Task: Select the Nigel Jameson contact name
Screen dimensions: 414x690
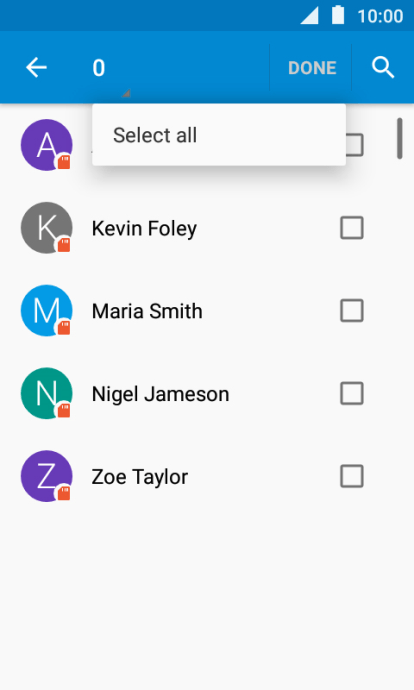Action: tap(161, 394)
